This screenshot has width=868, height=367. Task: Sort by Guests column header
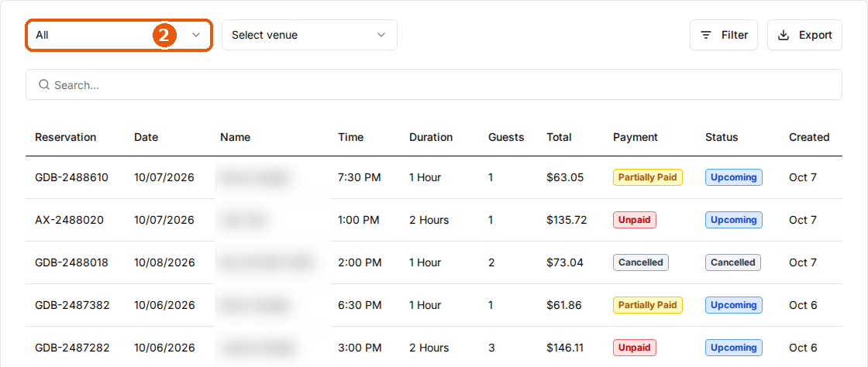tap(506, 137)
